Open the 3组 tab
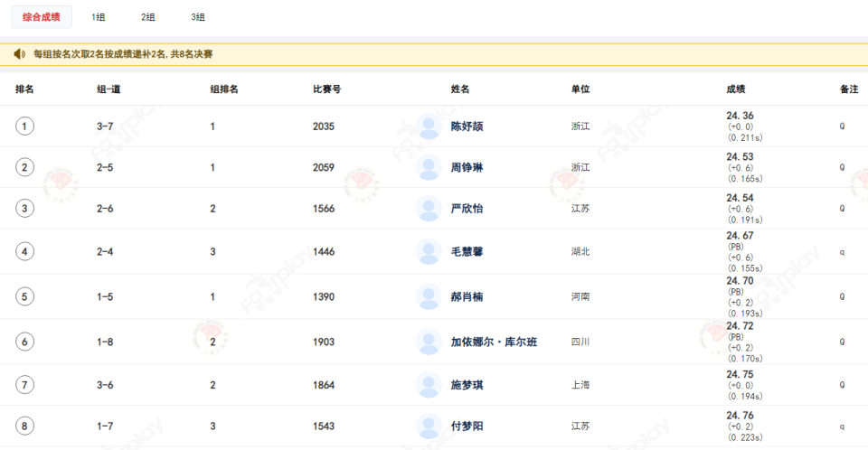868x450 pixels. pyautogui.click(x=198, y=17)
